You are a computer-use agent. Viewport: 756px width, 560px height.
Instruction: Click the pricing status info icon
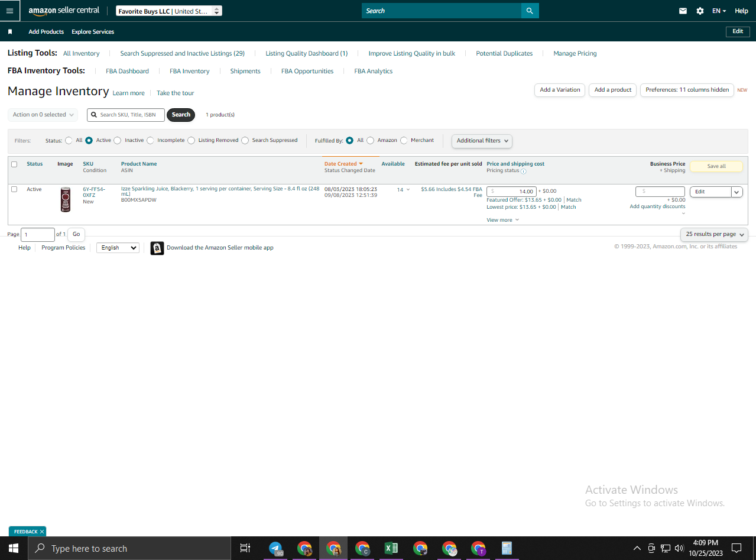(524, 171)
